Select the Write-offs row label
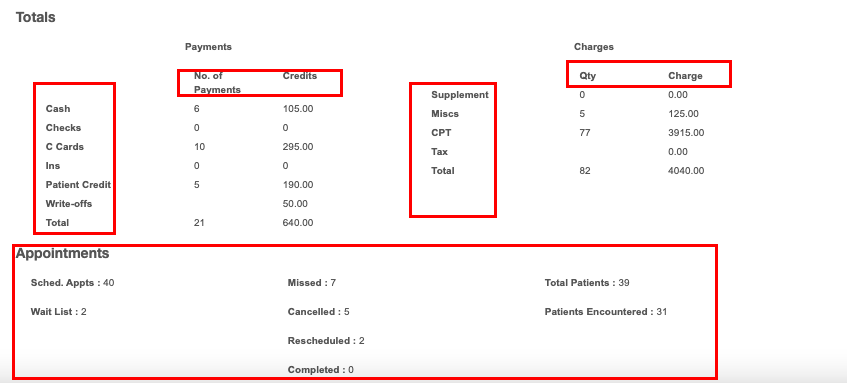 point(69,204)
